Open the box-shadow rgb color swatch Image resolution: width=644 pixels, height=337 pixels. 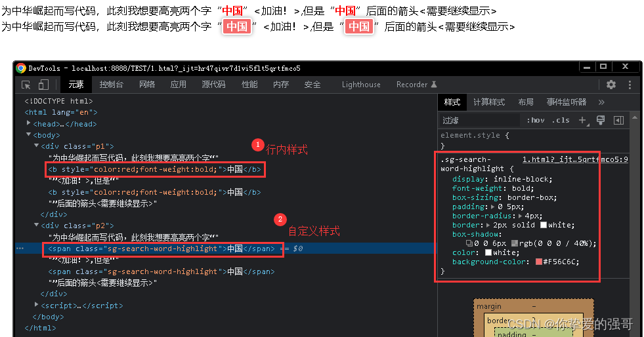[514, 243]
